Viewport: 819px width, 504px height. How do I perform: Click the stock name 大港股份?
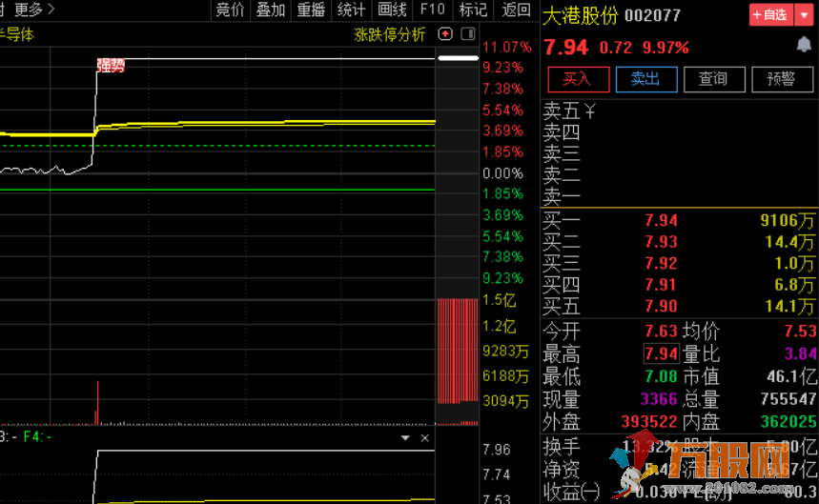[x=581, y=15]
